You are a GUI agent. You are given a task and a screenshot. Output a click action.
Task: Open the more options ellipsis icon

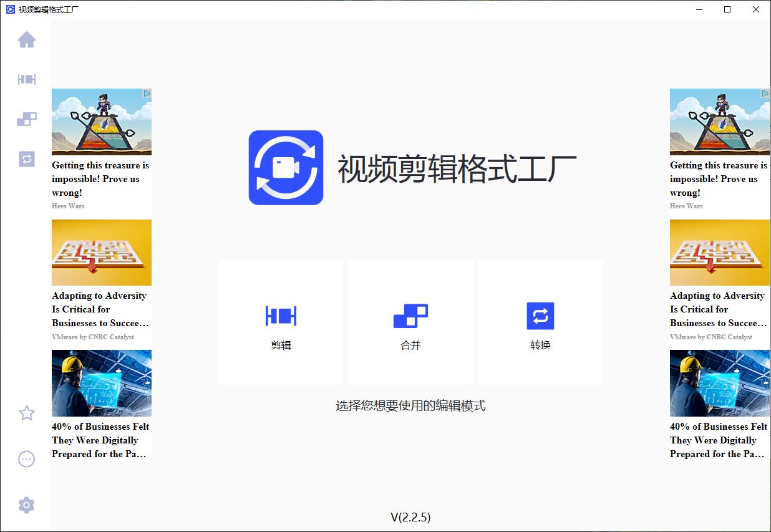[x=27, y=459]
